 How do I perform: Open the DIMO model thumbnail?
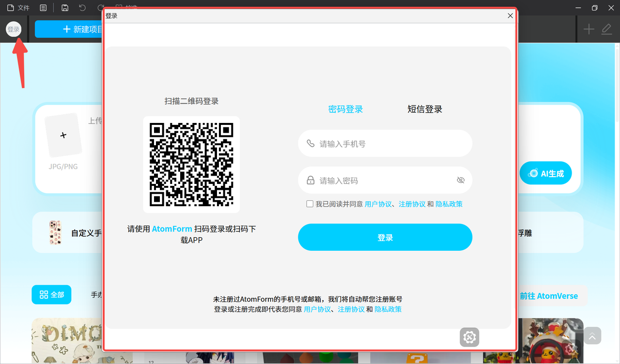pyautogui.click(x=67, y=340)
